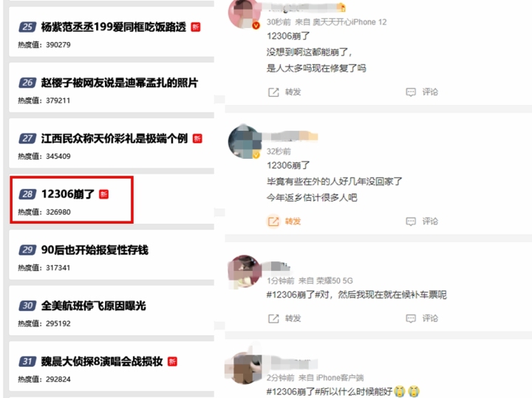Click #12306崩了# hashtag in 所以什么时候能好 post

(x=294, y=392)
